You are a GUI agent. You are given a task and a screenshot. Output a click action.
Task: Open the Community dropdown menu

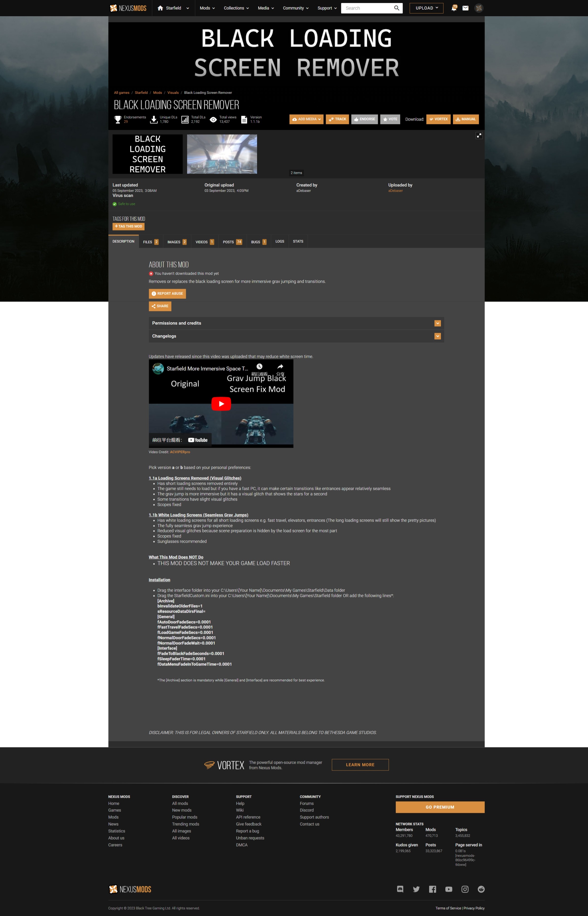(x=296, y=8)
